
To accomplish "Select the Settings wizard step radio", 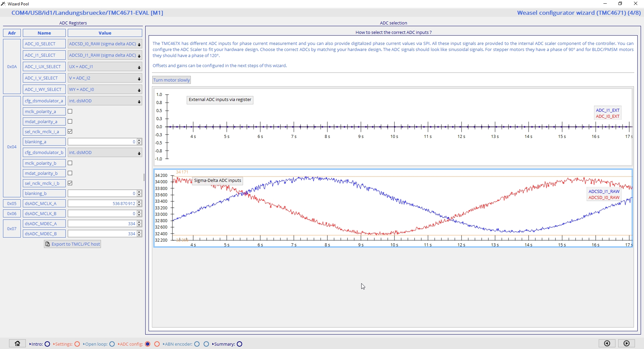I will (x=77, y=344).
